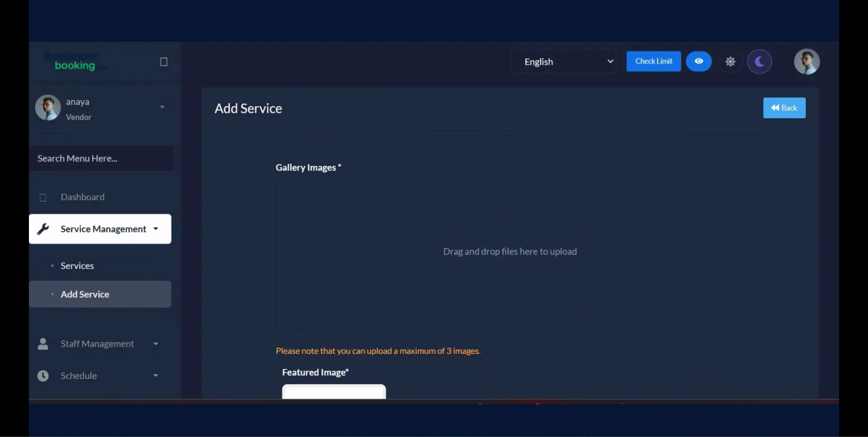This screenshot has height=437, width=868.
Task: Click the Staff Management person icon
Action: (43, 344)
